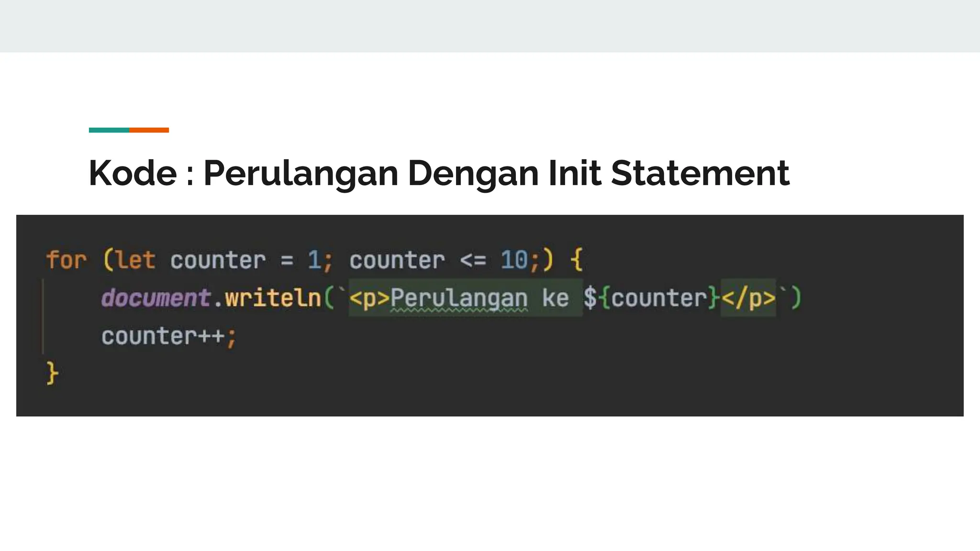980x551 pixels.
Task: Click the initial value '1' in the loop
Action: [x=314, y=261]
